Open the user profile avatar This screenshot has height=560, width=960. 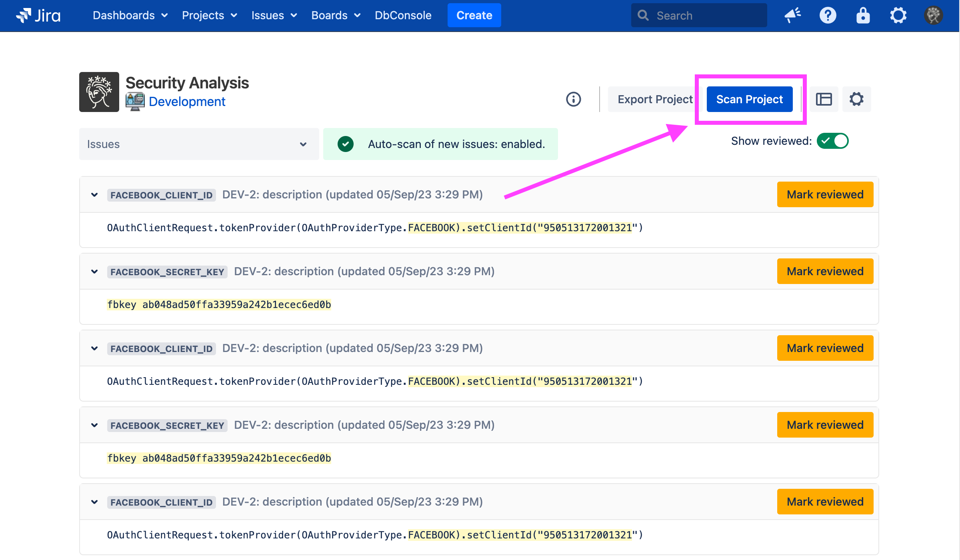click(933, 16)
